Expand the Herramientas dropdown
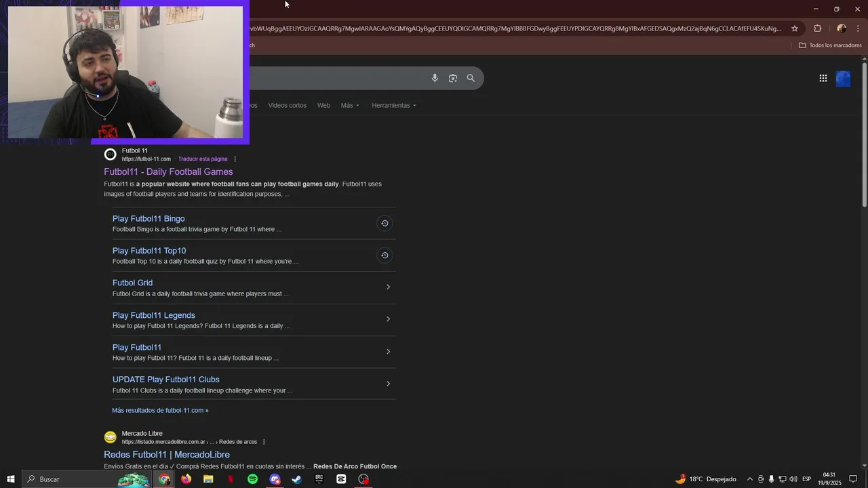This screenshot has width=868, height=488. [394, 106]
